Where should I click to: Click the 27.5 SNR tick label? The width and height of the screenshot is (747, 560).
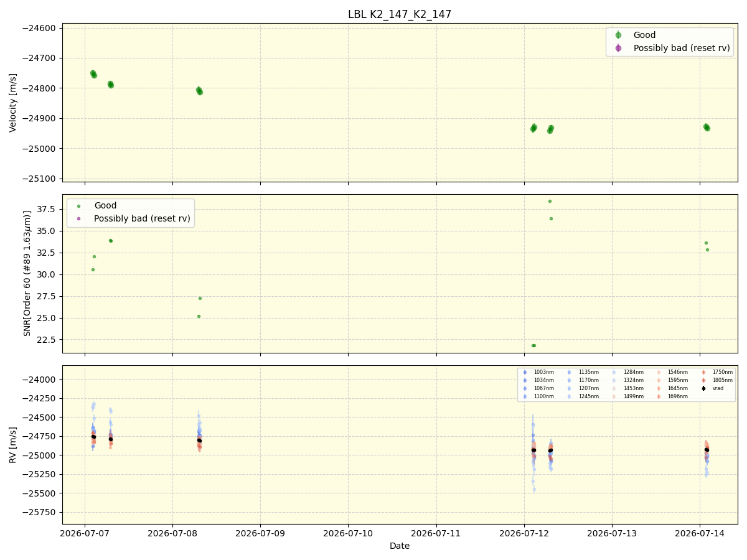click(x=47, y=296)
